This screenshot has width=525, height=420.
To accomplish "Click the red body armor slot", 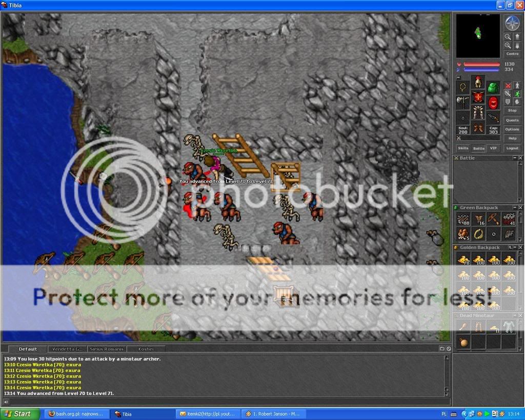I will click(x=478, y=97).
